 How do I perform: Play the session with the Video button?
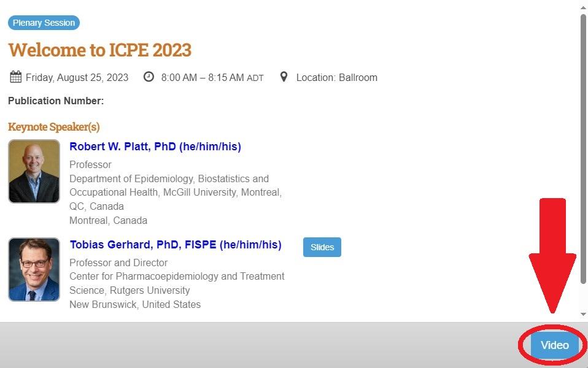click(554, 345)
